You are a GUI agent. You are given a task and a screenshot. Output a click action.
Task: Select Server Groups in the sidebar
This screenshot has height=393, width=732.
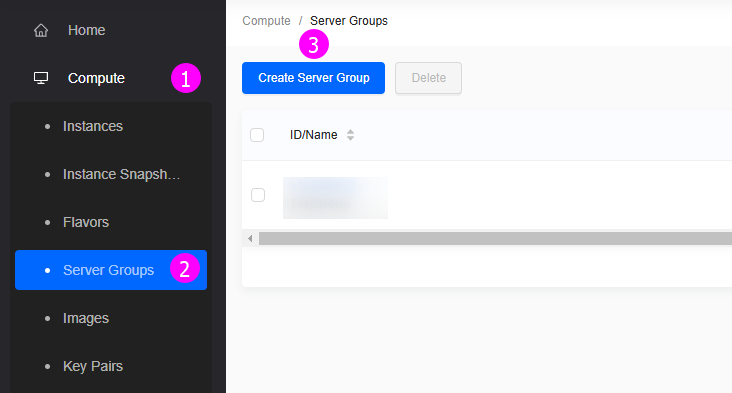point(111,270)
